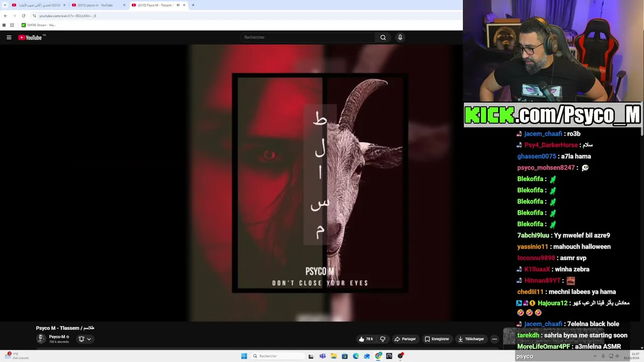Open more actions three-dot menu

click(495, 339)
